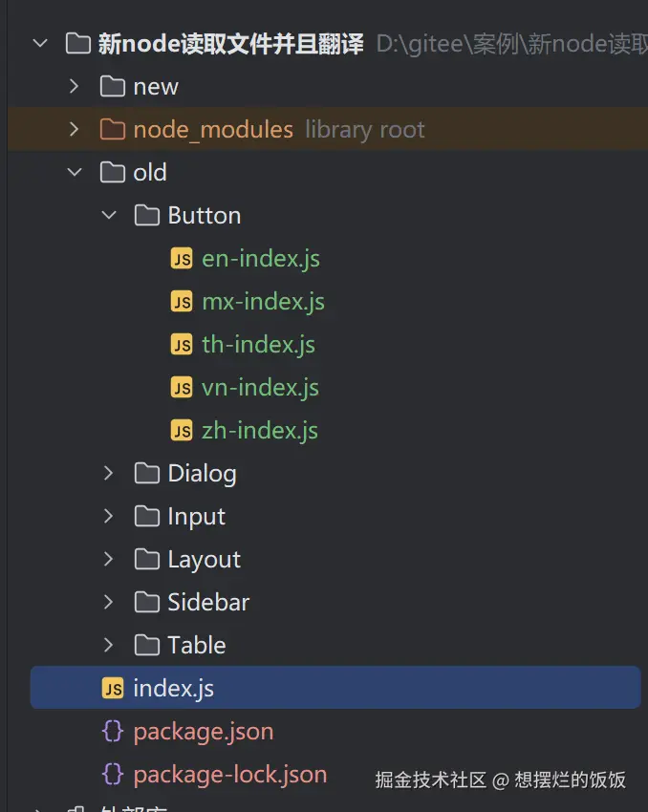
Task: Select the Layout folder
Action: click(x=204, y=560)
